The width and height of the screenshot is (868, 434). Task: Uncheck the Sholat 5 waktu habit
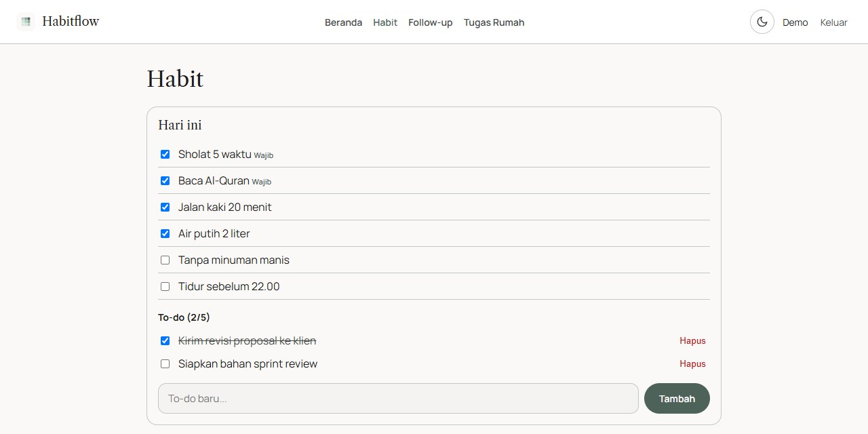pyautogui.click(x=165, y=155)
